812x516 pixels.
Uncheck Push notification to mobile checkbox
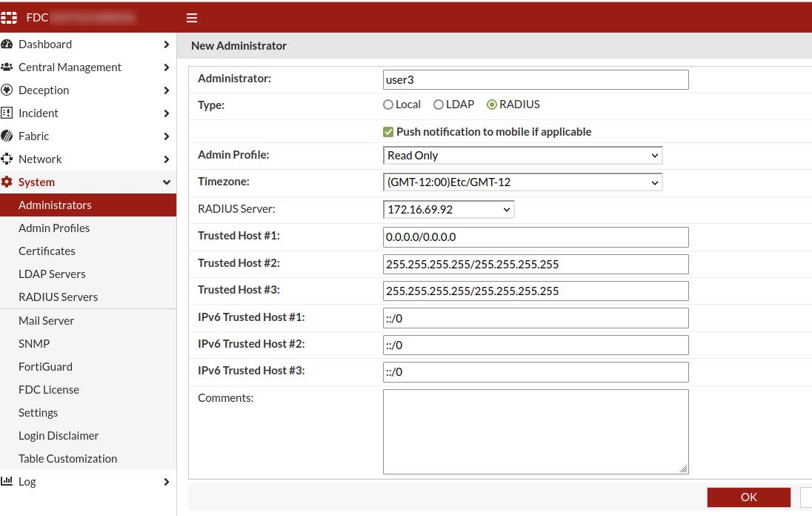point(388,132)
